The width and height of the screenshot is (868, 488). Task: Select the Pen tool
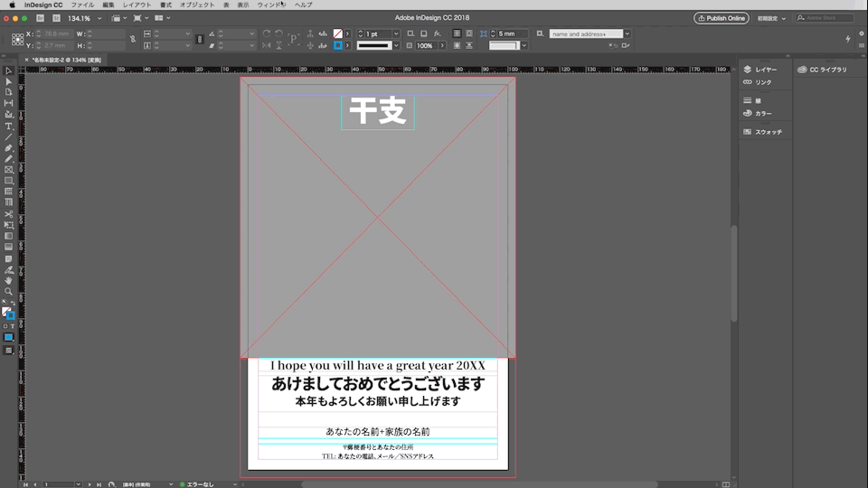[x=8, y=148]
